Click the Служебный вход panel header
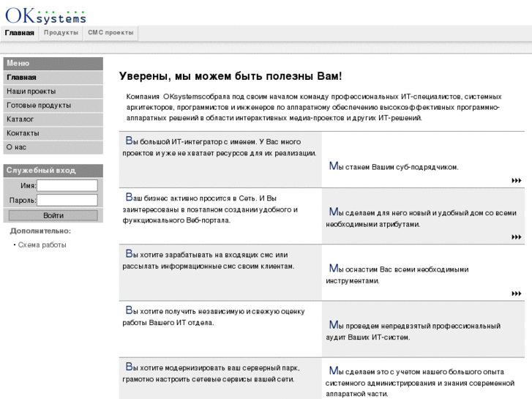Viewport: 532px width, 399px height. coord(53,171)
